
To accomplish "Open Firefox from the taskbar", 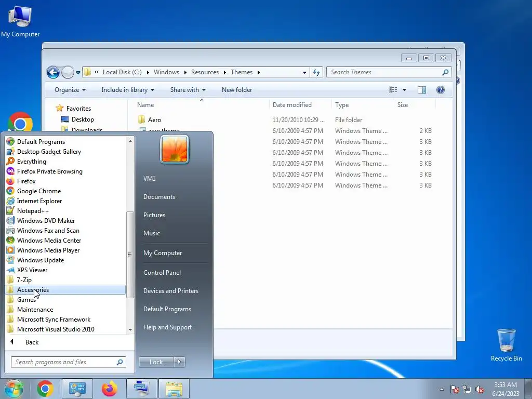I will tap(109, 389).
